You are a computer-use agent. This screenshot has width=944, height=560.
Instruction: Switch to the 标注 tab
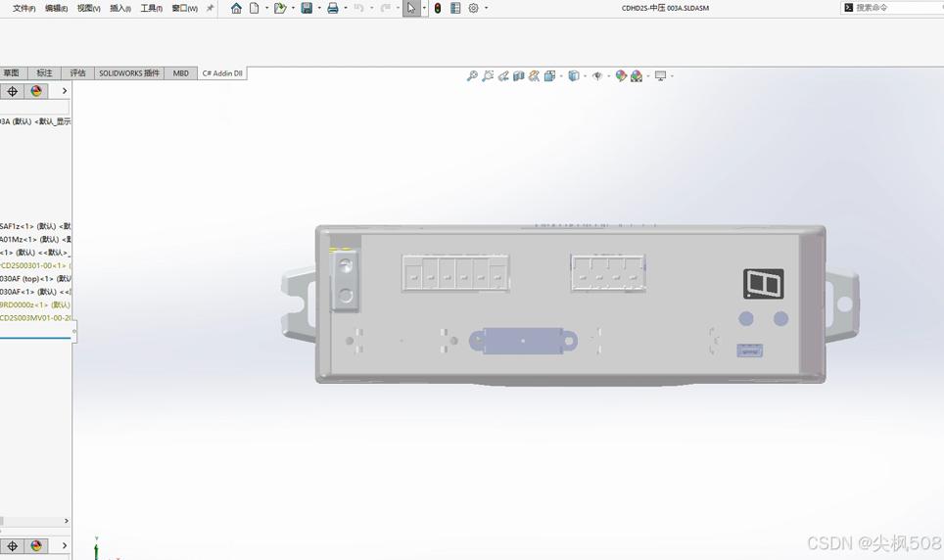click(44, 72)
